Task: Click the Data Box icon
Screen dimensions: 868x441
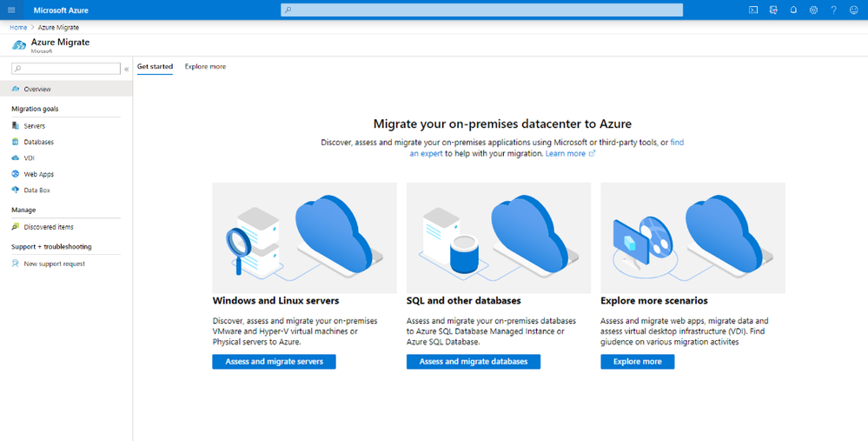Action: pyautogui.click(x=16, y=190)
